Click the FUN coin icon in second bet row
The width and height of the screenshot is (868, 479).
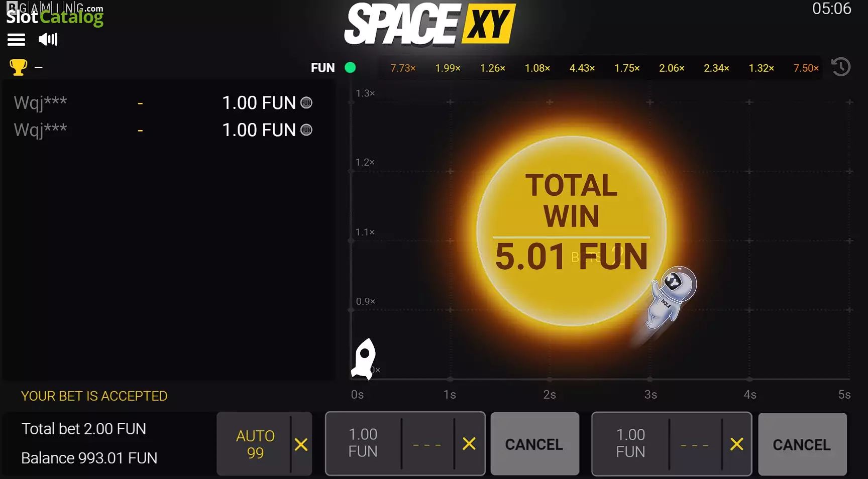click(306, 130)
